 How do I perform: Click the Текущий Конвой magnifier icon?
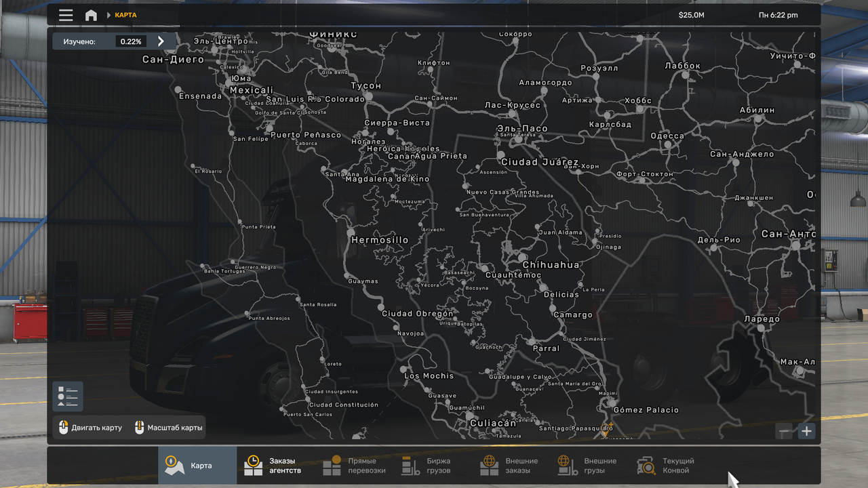click(646, 466)
